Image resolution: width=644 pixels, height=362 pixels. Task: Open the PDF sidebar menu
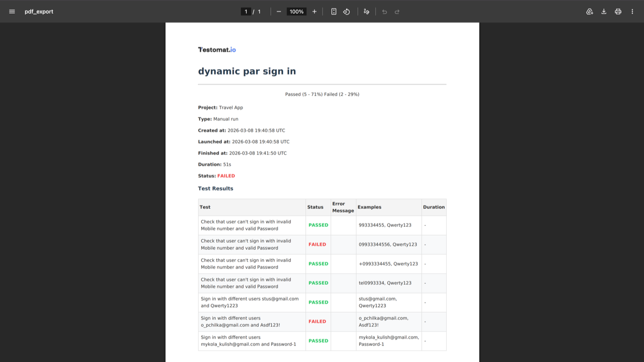pos(12,11)
